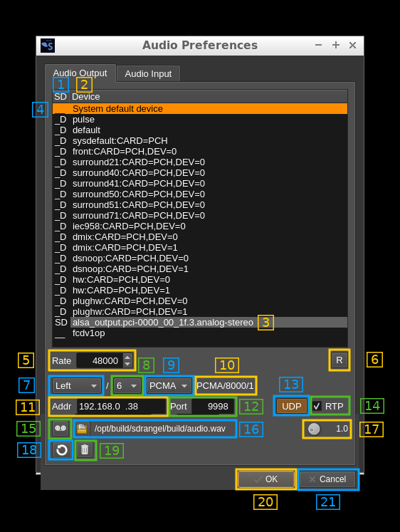Select System default device row

(x=200, y=108)
